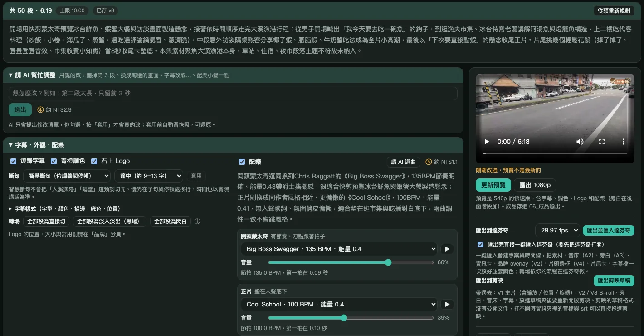Click the 套用 button beside the segmentation dropdowns
The image size is (644, 336).
click(x=196, y=176)
